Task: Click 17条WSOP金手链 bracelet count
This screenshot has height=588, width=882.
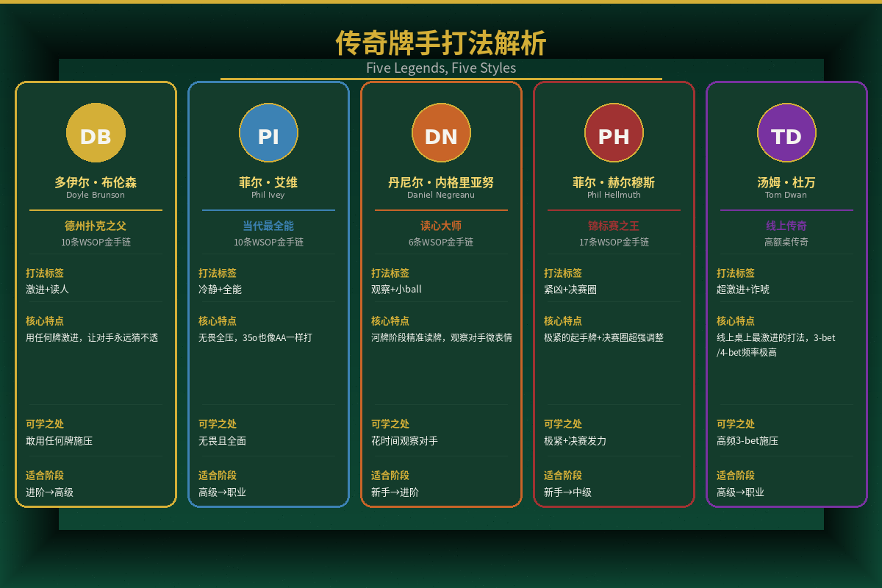Action: [614, 242]
